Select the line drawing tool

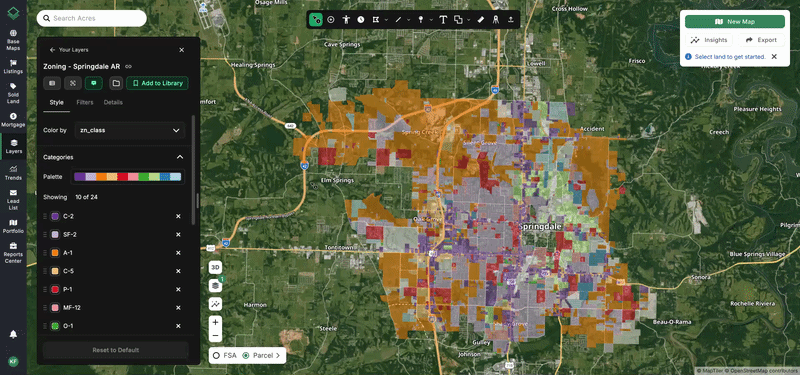398,20
